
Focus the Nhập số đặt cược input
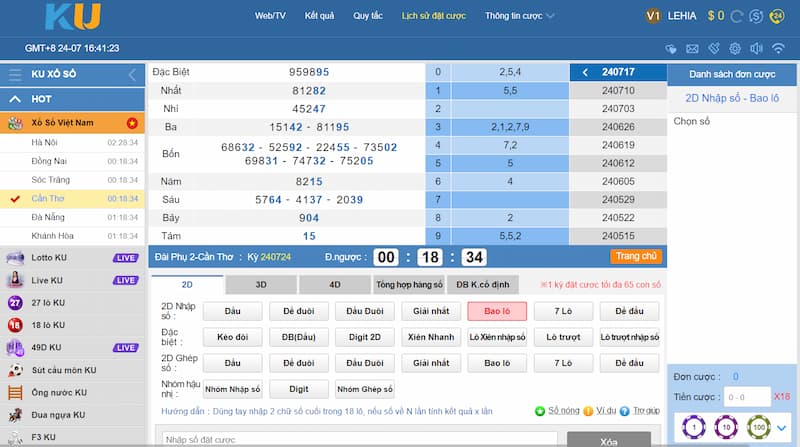(360, 439)
